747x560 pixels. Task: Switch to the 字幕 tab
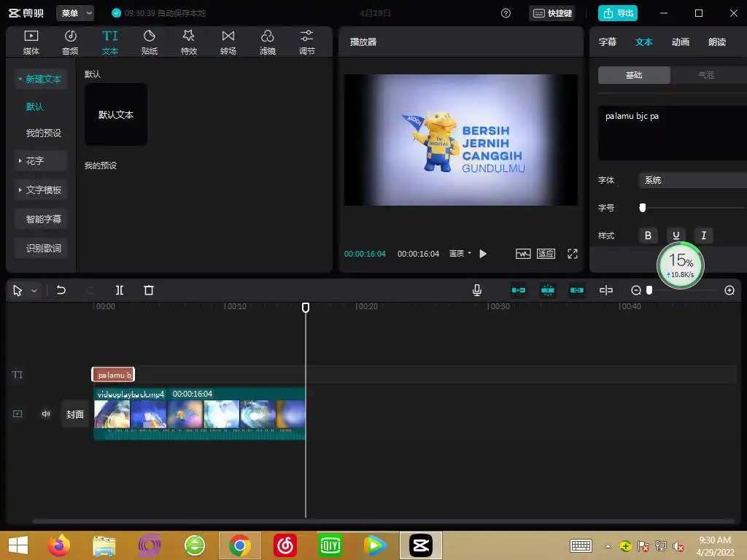point(608,42)
